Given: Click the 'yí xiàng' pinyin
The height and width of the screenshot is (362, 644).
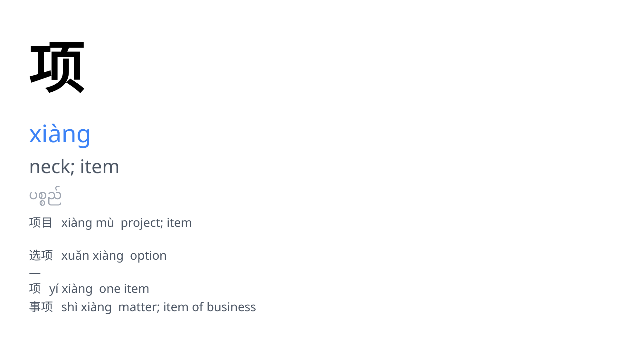Looking at the screenshot, I should tap(71, 289).
